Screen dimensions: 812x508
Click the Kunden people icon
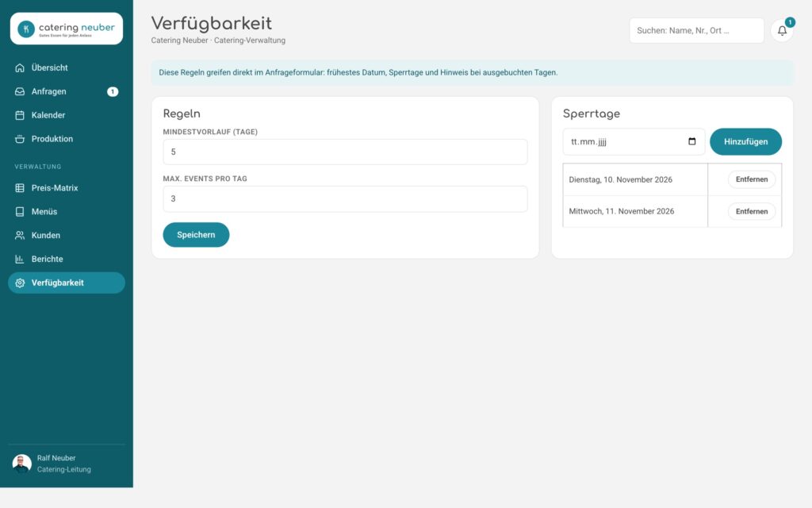coord(20,235)
